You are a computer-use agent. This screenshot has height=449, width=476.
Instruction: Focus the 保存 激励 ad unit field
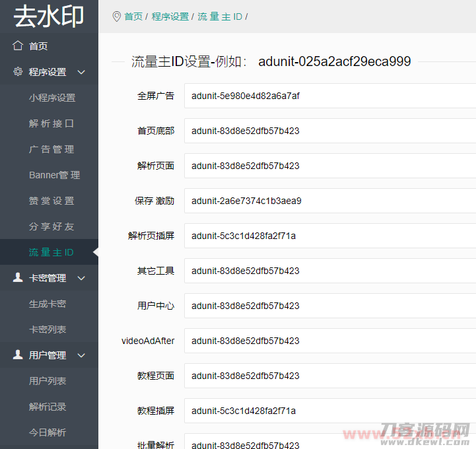[330, 201]
